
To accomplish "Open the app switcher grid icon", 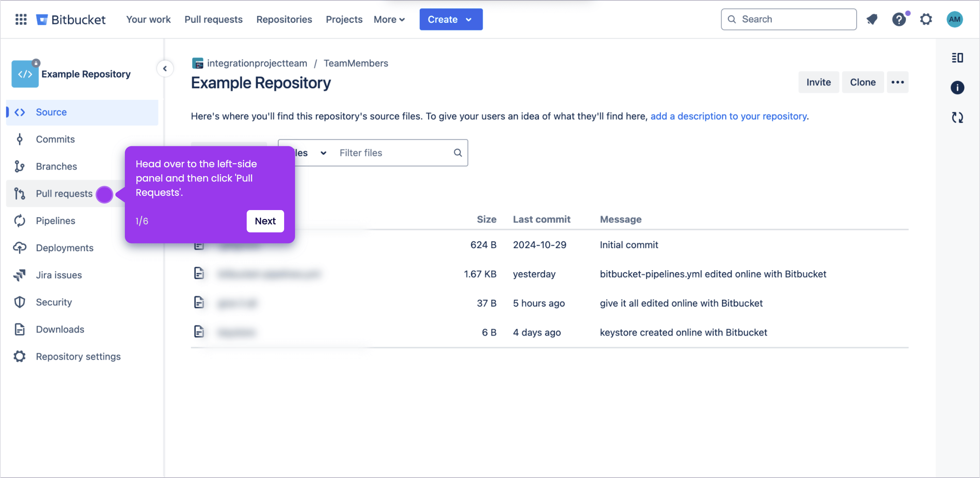I will [x=21, y=19].
